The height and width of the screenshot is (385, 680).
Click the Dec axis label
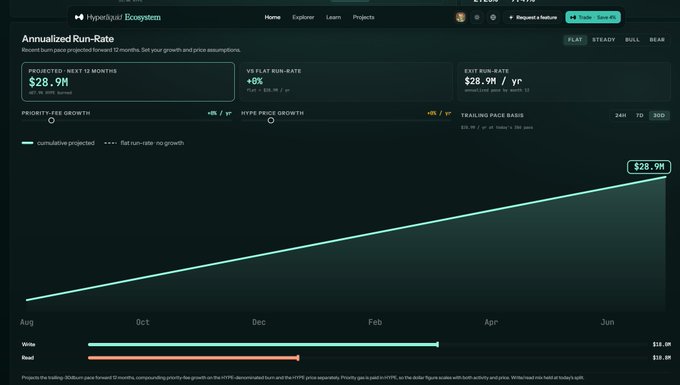coord(259,322)
